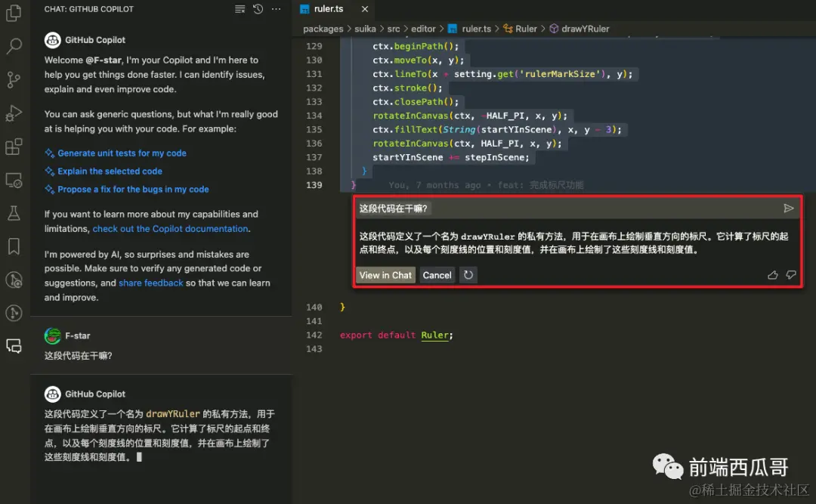Show Copilot chat history

coord(258,9)
